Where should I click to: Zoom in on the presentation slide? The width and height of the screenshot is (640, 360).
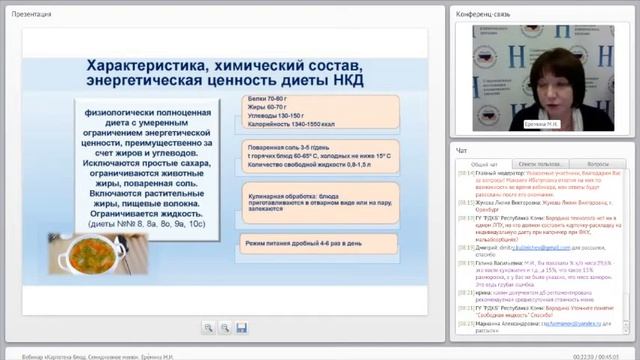pos(208,328)
